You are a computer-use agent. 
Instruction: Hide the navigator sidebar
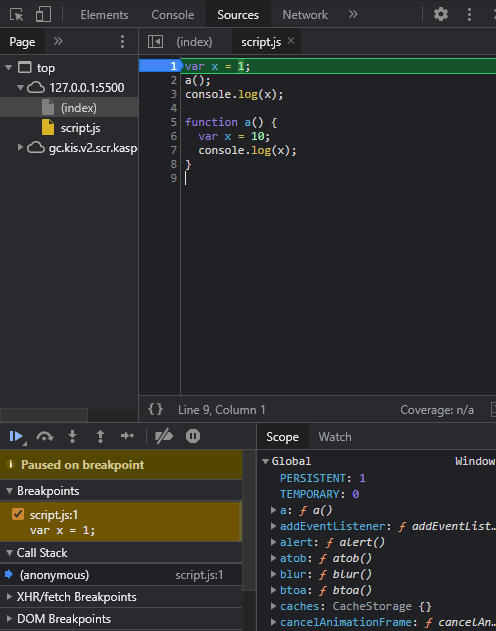pos(155,41)
